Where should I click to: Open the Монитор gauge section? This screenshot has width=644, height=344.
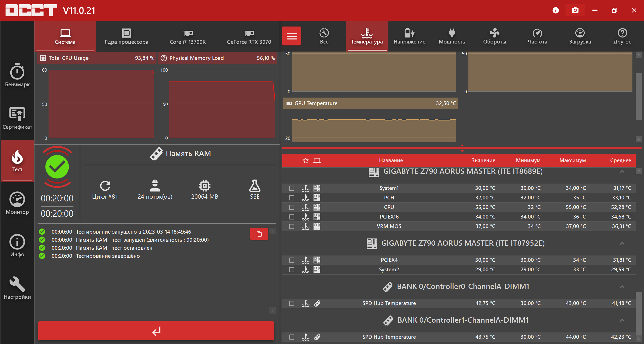click(x=17, y=203)
